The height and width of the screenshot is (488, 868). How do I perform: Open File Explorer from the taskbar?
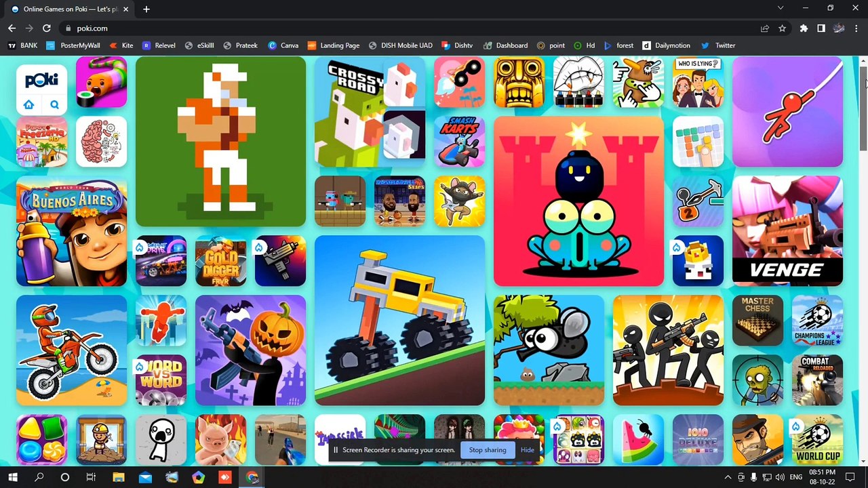(x=118, y=477)
